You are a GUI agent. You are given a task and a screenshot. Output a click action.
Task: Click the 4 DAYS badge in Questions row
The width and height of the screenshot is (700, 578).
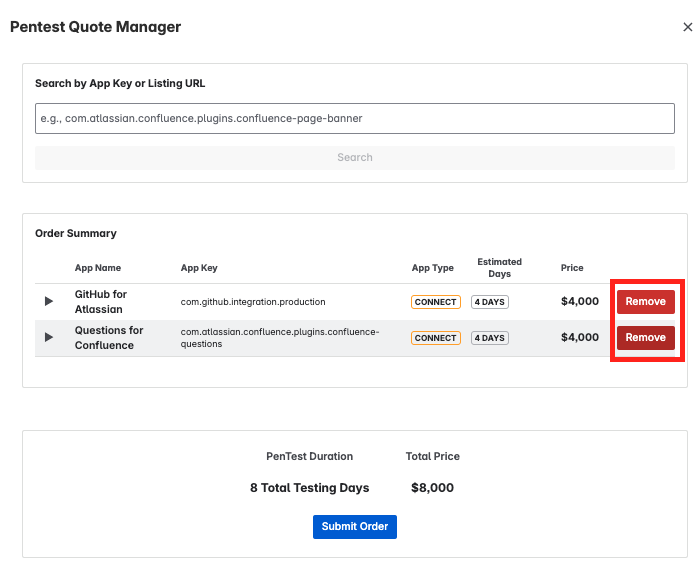pos(489,338)
